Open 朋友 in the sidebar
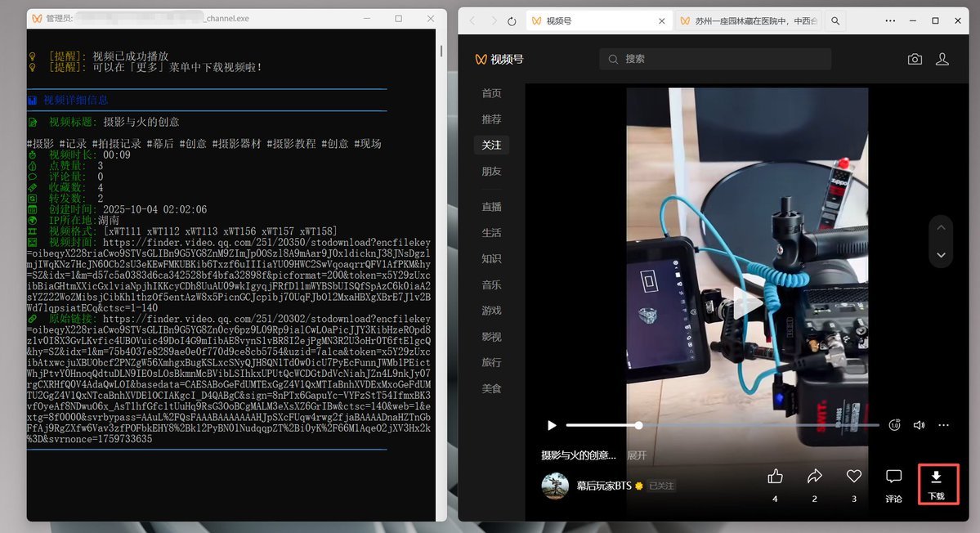The width and height of the screenshot is (980, 533). pyautogui.click(x=491, y=171)
